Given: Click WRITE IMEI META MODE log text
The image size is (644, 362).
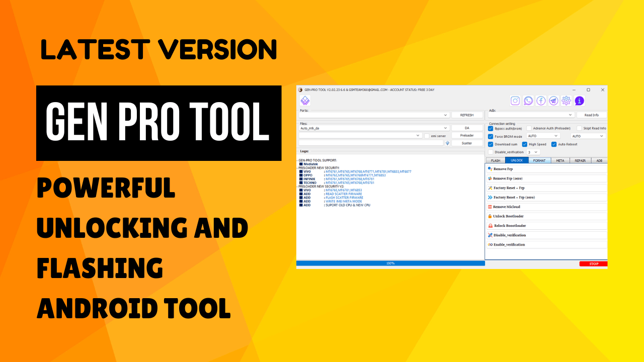Looking at the screenshot, I should (x=344, y=202).
